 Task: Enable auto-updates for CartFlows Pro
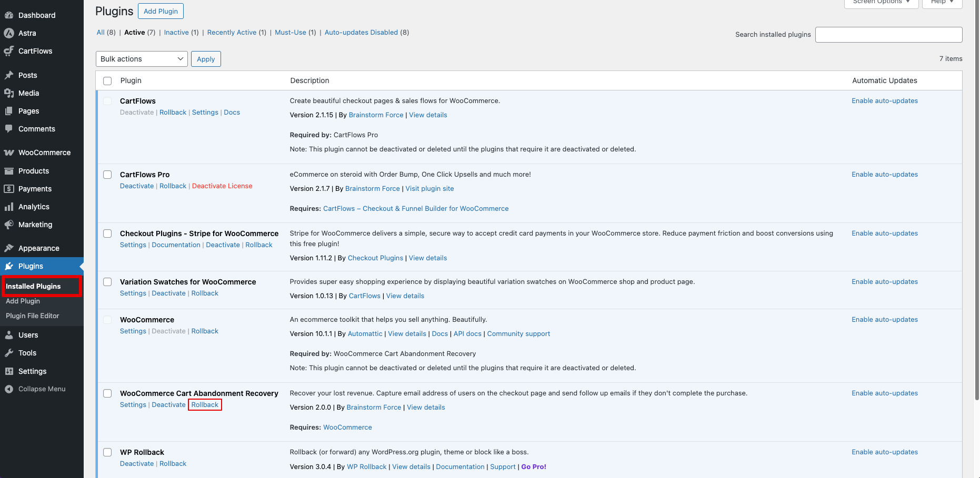(885, 175)
